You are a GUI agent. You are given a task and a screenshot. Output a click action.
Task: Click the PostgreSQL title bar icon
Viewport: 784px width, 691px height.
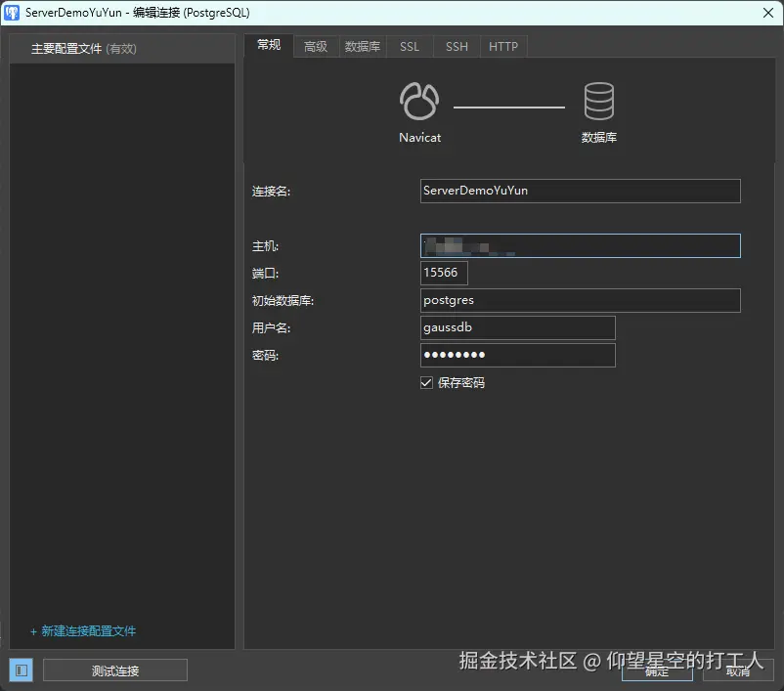(x=12, y=13)
